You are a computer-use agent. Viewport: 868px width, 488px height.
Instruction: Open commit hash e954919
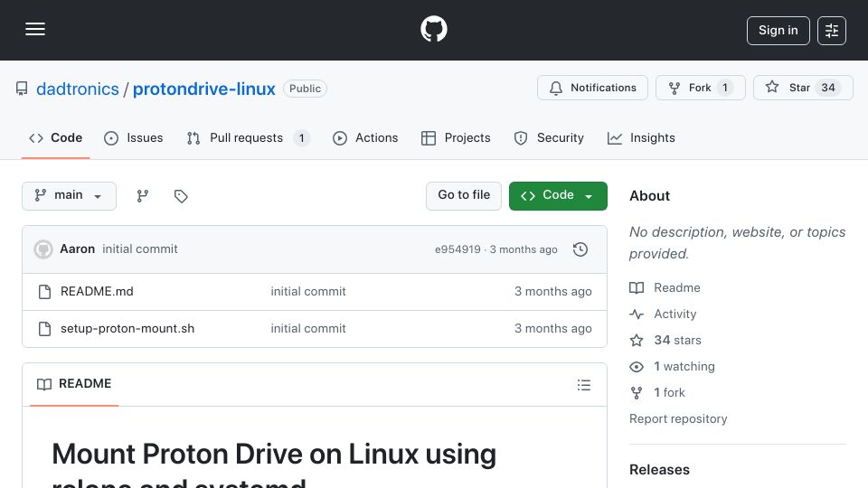pos(458,249)
